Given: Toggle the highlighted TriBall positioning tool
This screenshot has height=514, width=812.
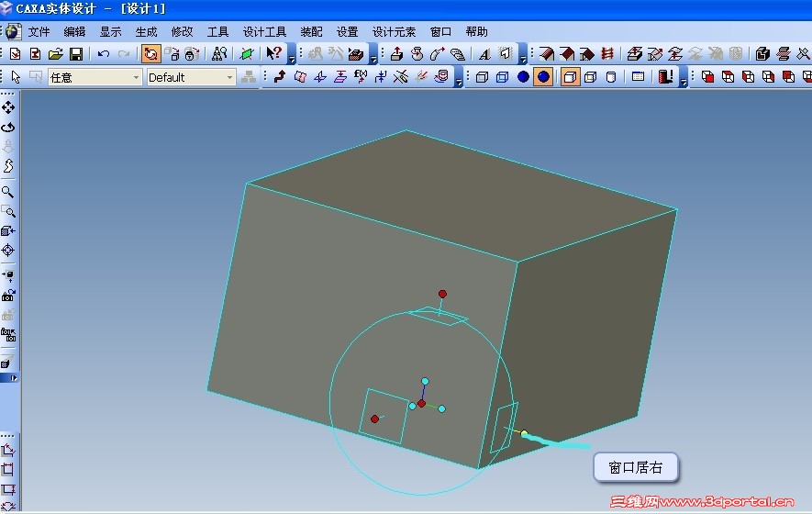Looking at the screenshot, I should click(150, 54).
